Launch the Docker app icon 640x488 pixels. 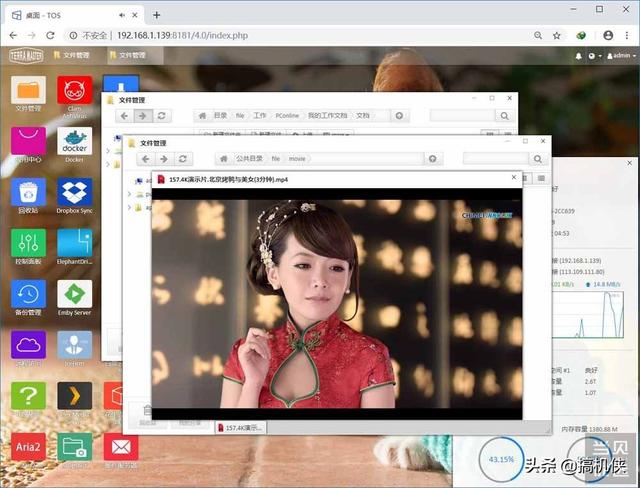coord(75,141)
